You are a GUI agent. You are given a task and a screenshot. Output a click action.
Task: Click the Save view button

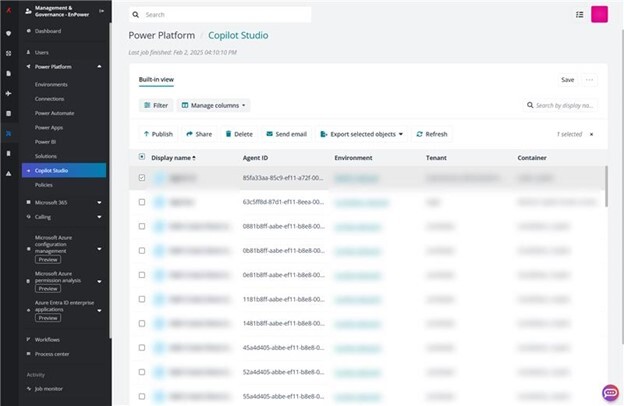(x=567, y=80)
